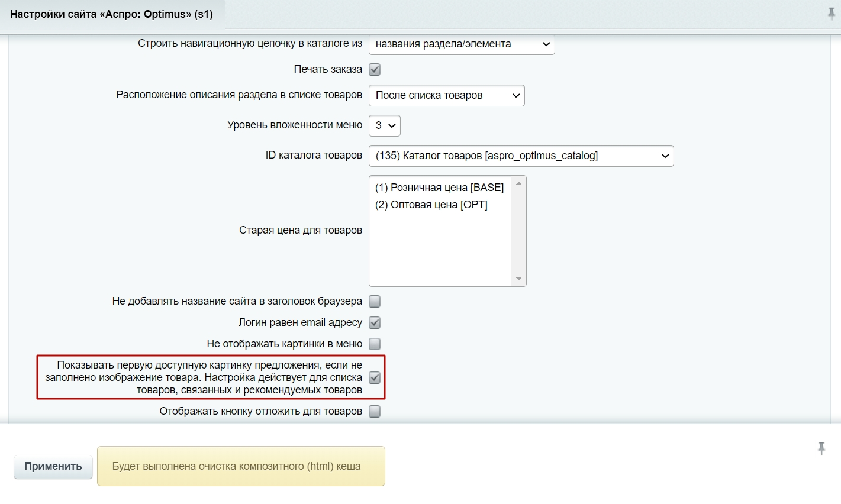Click the Расположение описания раздела label
The height and width of the screenshot is (504, 841).
pyautogui.click(x=239, y=95)
